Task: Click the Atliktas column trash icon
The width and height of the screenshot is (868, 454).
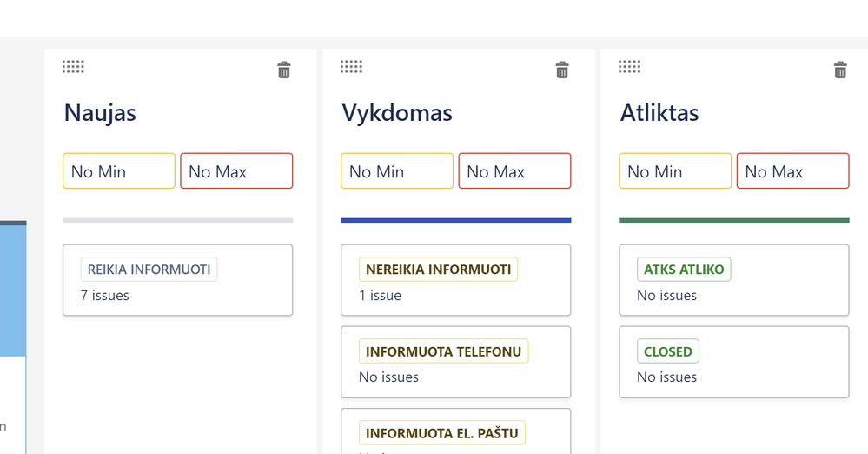Action: (840, 70)
